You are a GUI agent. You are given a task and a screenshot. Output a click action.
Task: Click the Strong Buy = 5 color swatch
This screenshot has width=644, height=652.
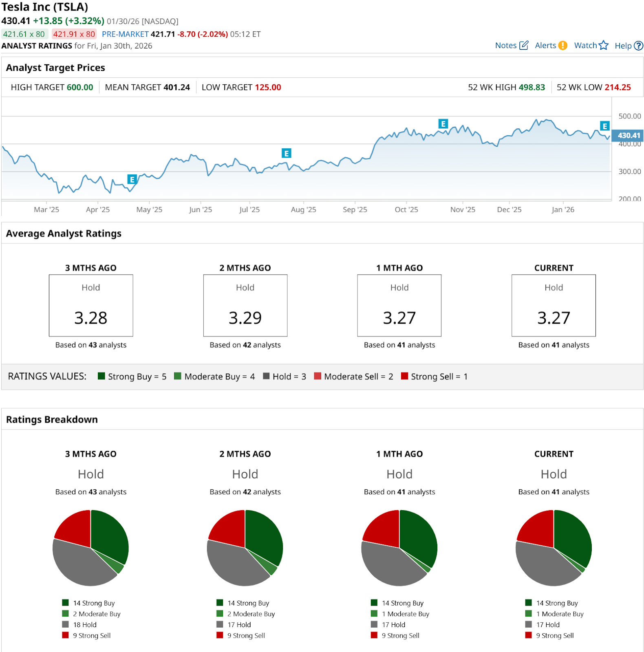[101, 376]
